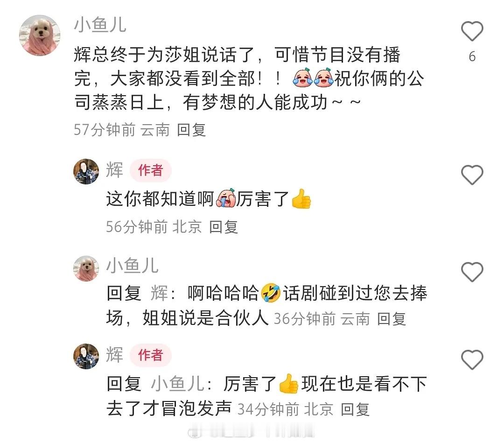Screen dimensions: 504x443
Task: Open username 小鱼儿 on top comment
Action: [100, 25]
